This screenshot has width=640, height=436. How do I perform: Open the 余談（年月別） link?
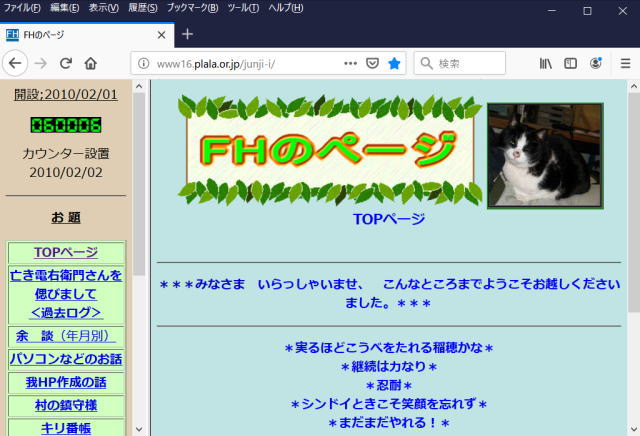pos(66,336)
